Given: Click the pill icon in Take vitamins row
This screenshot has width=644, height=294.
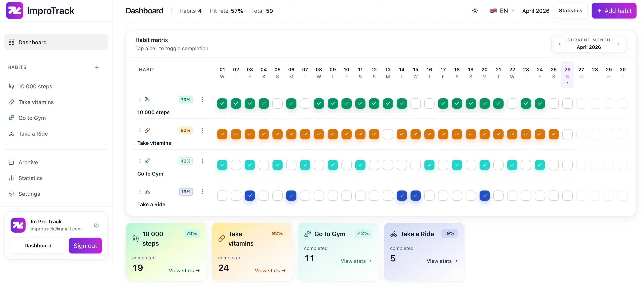Looking at the screenshot, I should (147, 130).
